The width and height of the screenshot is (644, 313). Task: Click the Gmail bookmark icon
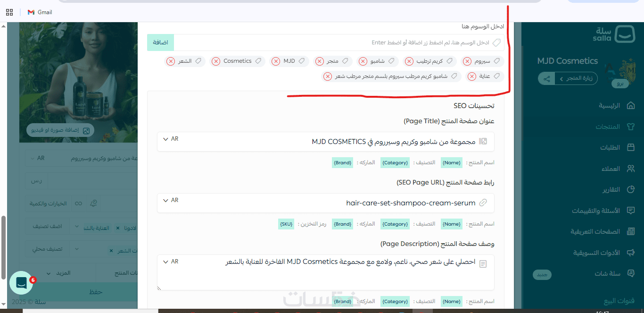pos(31,12)
